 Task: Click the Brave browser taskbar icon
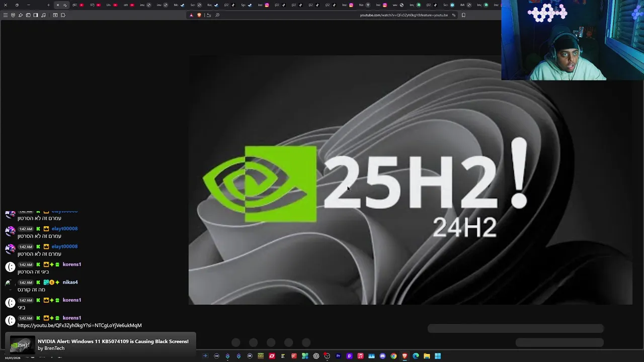click(405, 356)
